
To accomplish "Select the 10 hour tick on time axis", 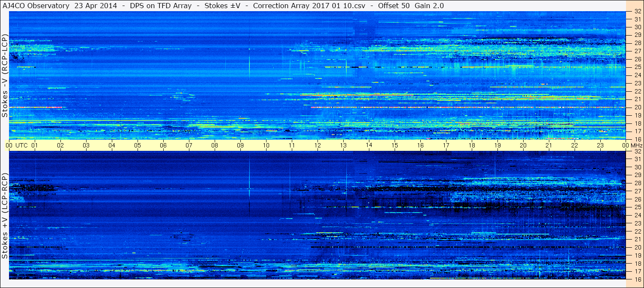I will pyautogui.click(x=266, y=145).
